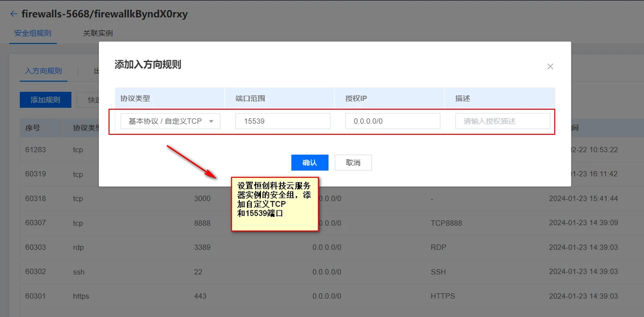Viewport: 644px width, 317px height.
Task: Select the 入方向规则 sub-tab
Action: click(x=43, y=71)
